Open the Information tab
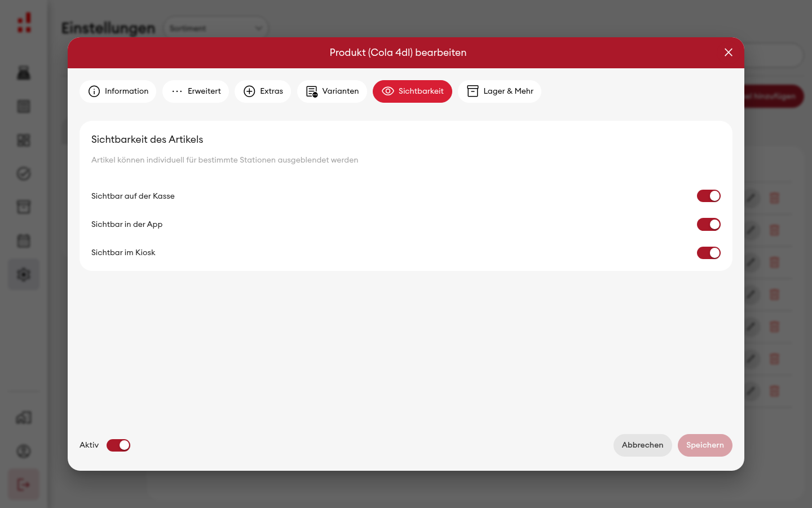Screen dimensions: 812x508 (118, 91)
